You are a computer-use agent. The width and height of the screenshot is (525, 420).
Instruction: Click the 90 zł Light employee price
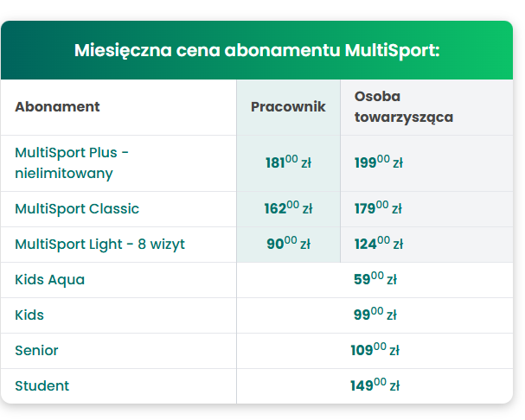[x=288, y=245]
